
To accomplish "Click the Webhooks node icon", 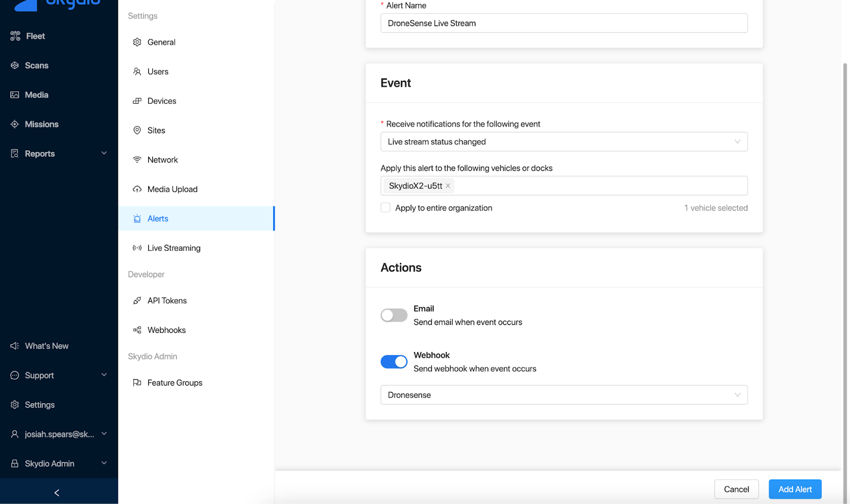I will 137,330.
